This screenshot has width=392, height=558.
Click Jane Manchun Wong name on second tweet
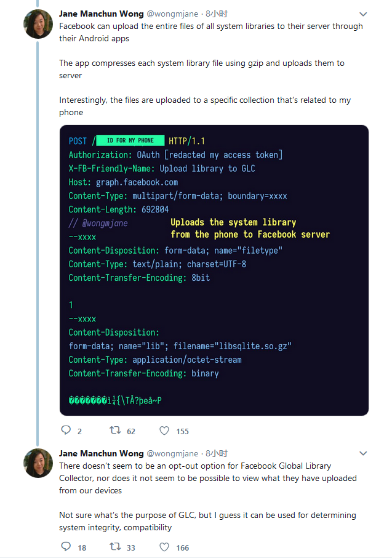coord(102,453)
